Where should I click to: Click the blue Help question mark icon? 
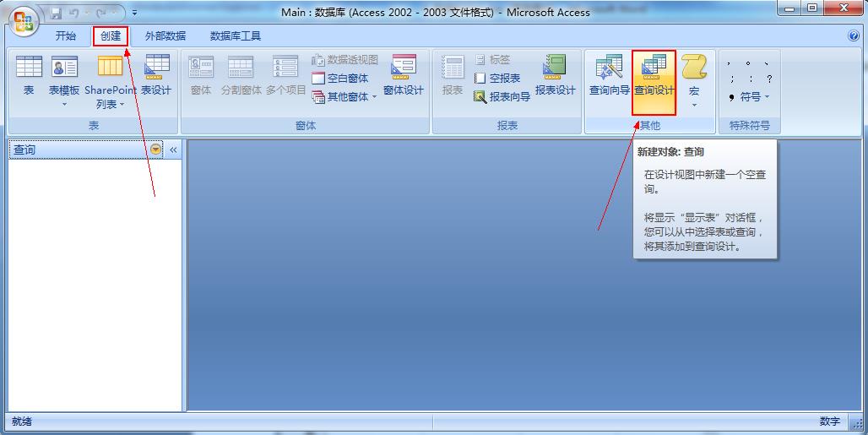(x=854, y=36)
